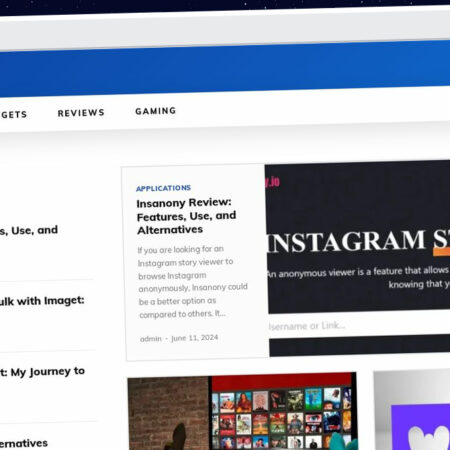
Task: Open sidebar article ending 'ernatives'
Action: point(24,444)
